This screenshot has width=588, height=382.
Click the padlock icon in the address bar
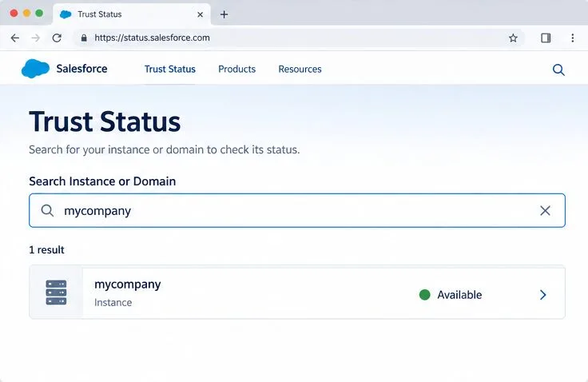coord(84,38)
